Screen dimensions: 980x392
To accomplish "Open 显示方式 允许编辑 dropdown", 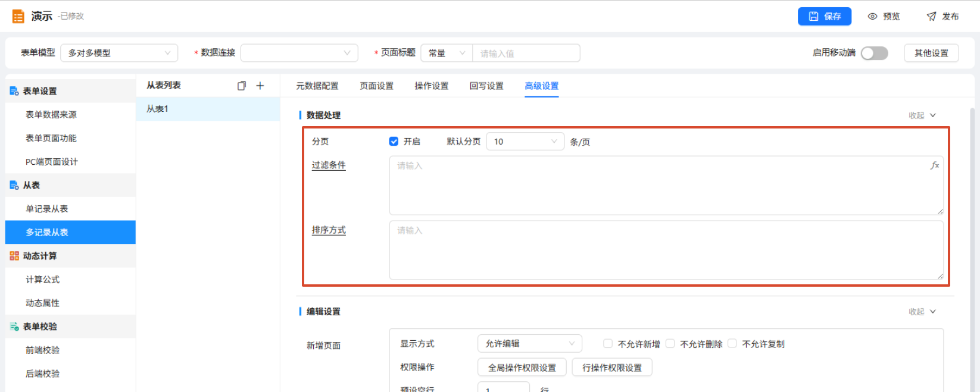I will pos(530,344).
